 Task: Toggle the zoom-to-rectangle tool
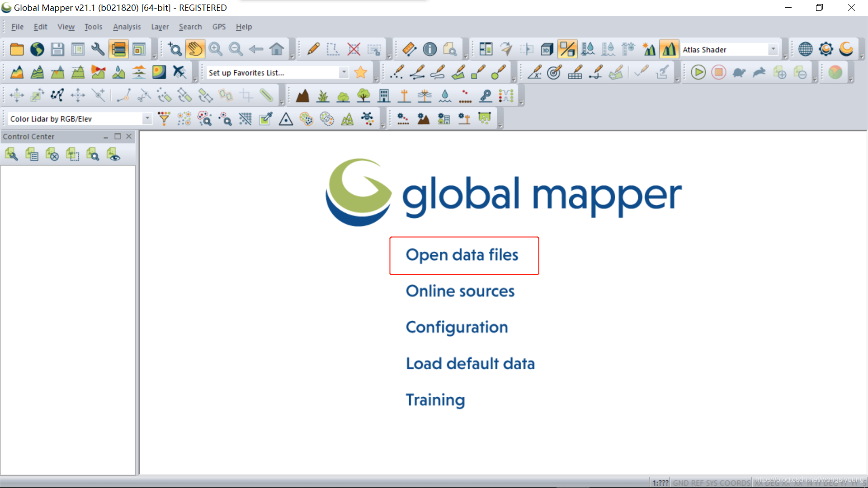175,49
